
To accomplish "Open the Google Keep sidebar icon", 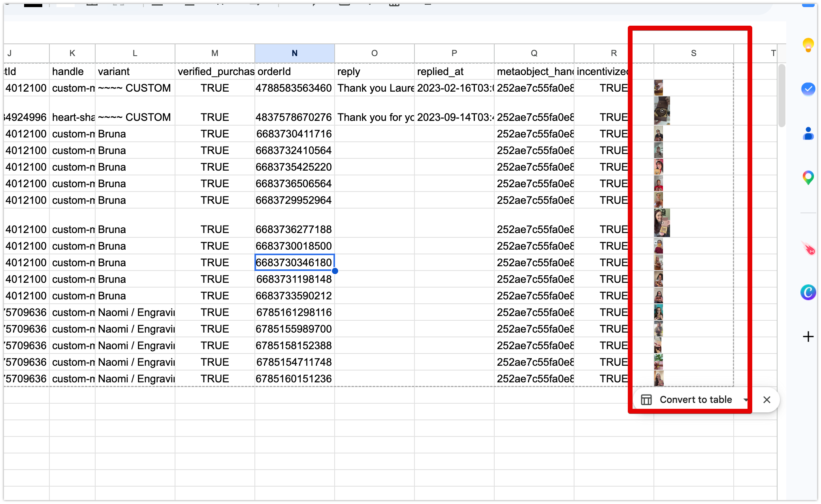I will (x=808, y=45).
